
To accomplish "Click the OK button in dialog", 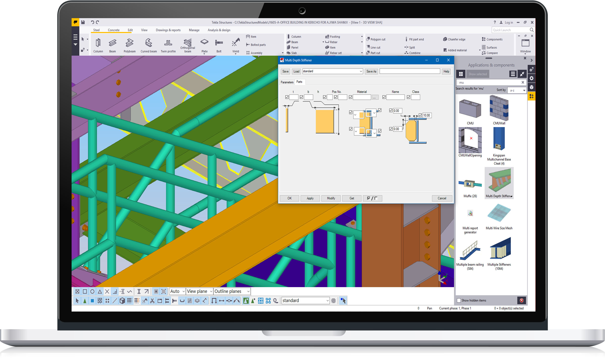I will (x=289, y=198).
